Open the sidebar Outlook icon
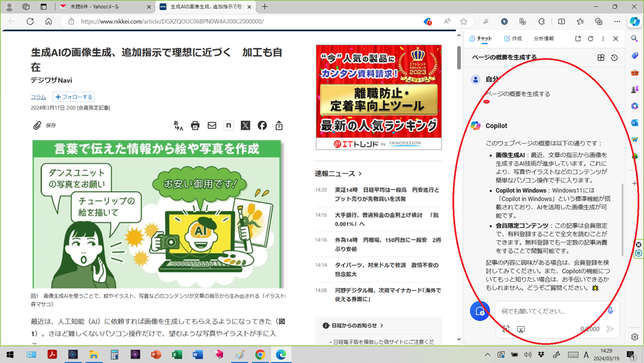The image size is (644, 363). pos(634,123)
